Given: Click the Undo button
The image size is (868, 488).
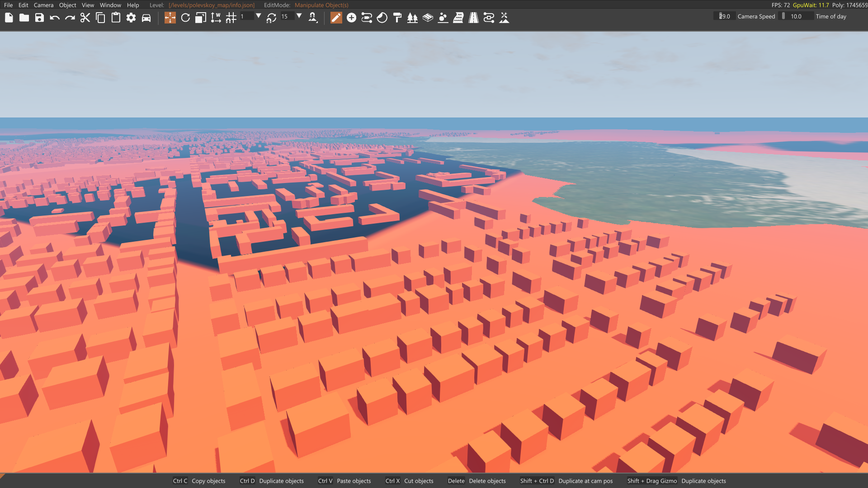Looking at the screenshot, I should 55,18.
